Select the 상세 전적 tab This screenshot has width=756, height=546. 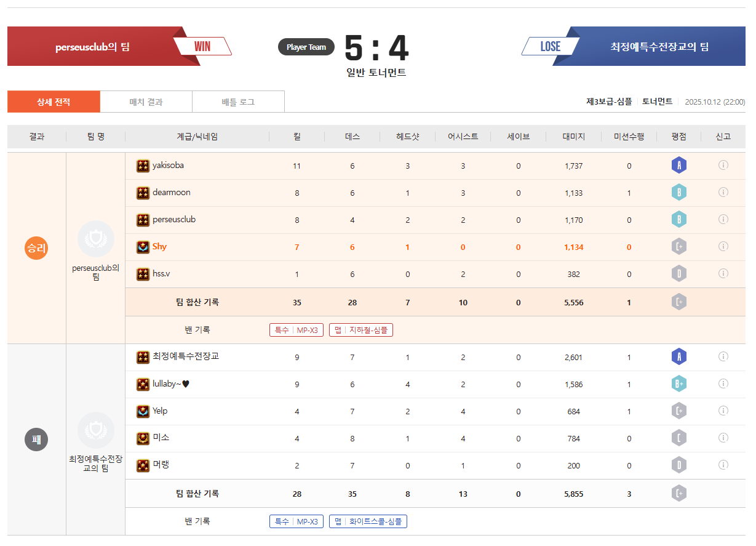[54, 102]
